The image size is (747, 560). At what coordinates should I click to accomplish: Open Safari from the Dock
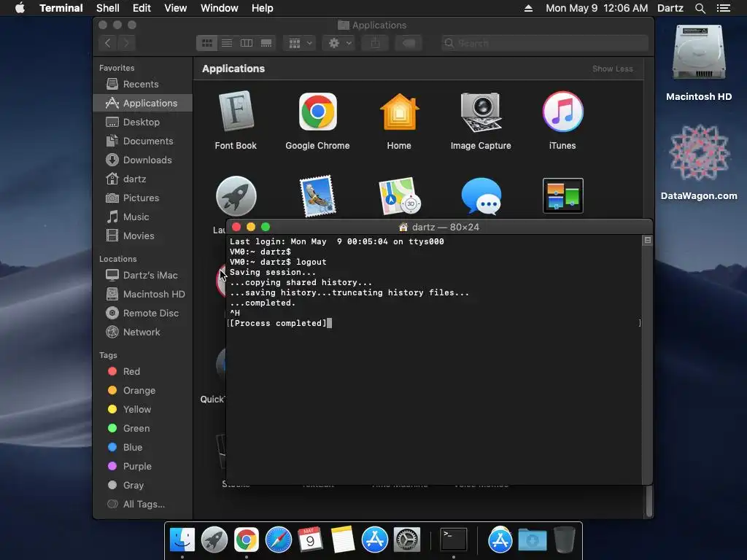click(x=278, y=540)
